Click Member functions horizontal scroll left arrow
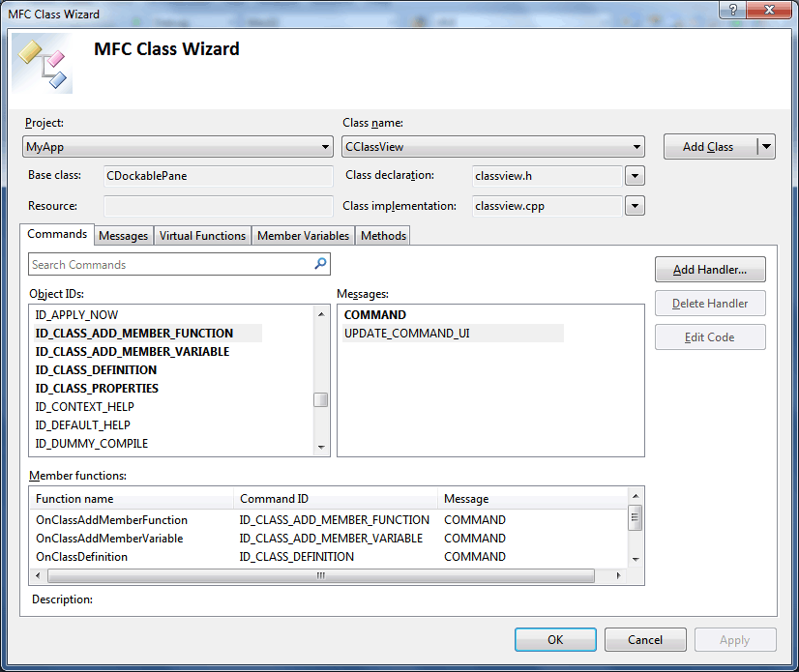Viewport: 799px width, 672px height. (38, 575)
